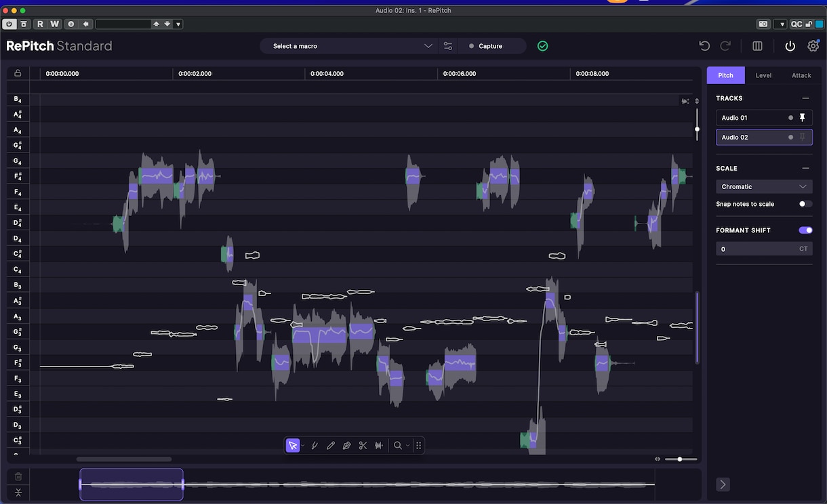Select the pitch tuning fork tool
The width and height of the screenshot is (827, 504).
click(x=315, y=445)
